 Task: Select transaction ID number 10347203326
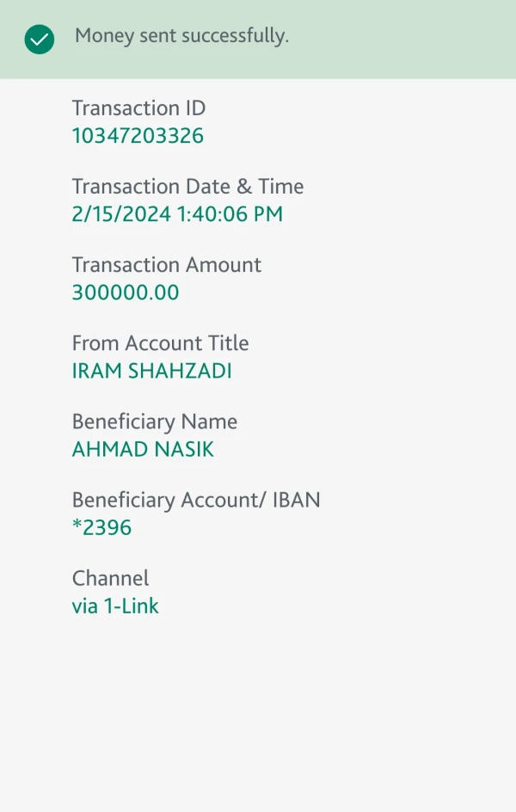click(138, 136)
